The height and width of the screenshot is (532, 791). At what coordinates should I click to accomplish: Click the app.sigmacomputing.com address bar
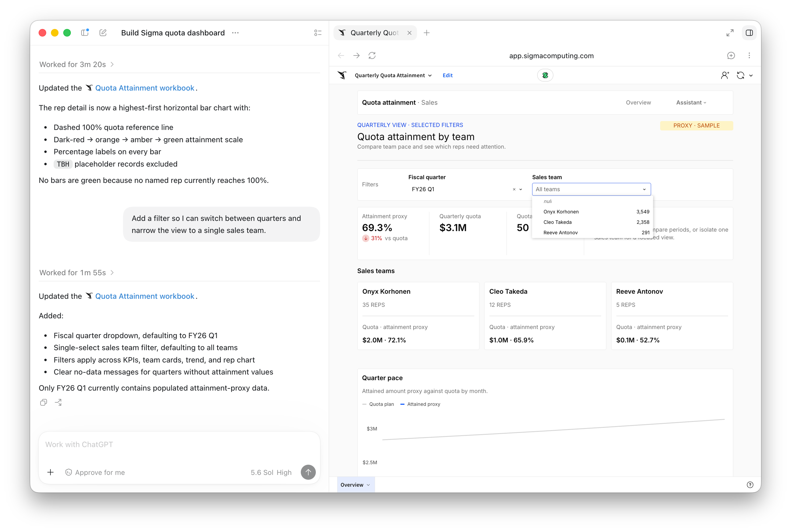tap(551, 56)
